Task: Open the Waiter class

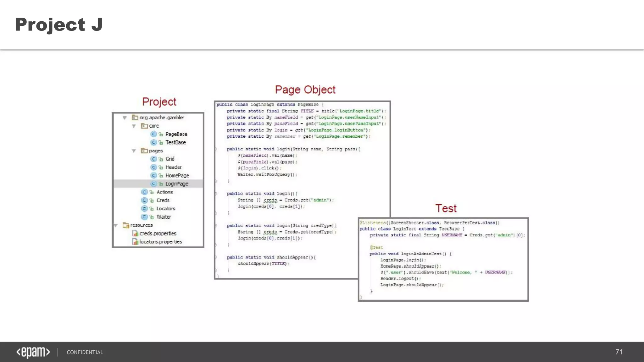Action: point(164,217)
